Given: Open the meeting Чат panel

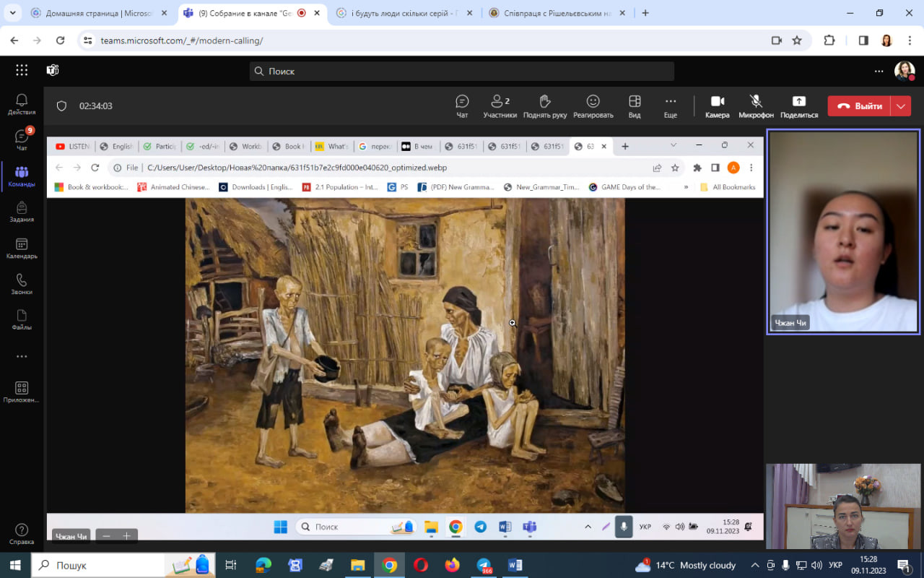Looking at the screenshot, I should (462, 106).
